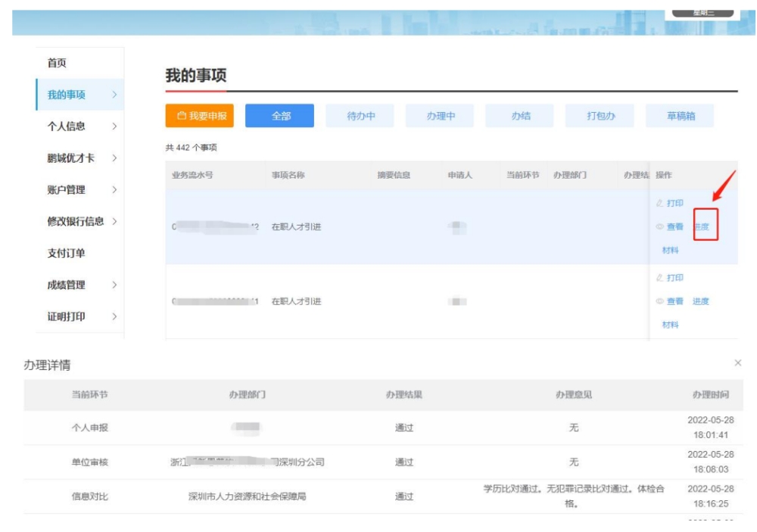Click 办理结果 header in 办理详情

pos(404,394)
